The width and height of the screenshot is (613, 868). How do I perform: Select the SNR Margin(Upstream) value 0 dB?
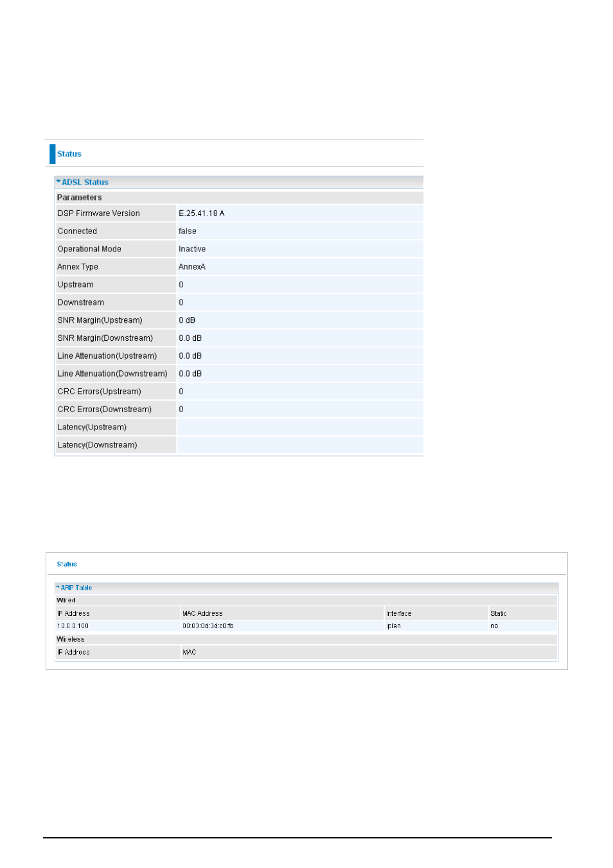click(187, 320)
